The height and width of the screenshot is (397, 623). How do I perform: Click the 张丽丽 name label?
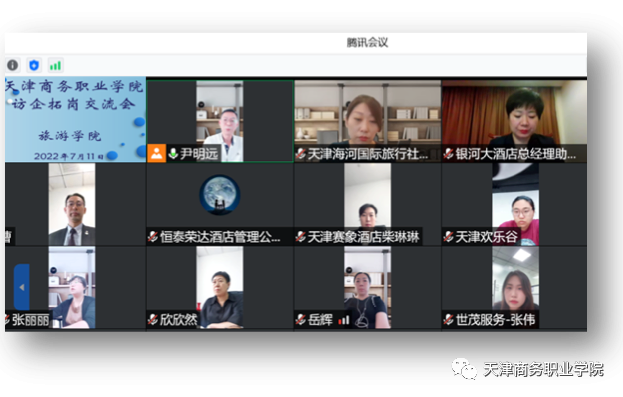30,320
